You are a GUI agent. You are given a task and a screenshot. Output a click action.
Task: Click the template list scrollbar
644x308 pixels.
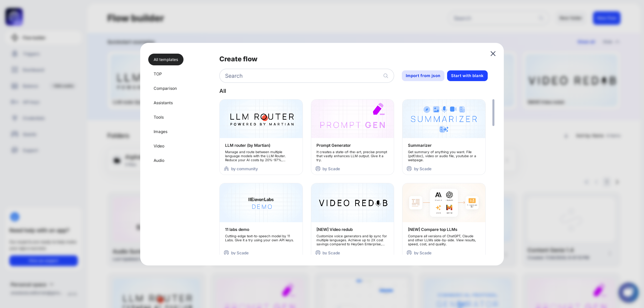click(493, 113)
